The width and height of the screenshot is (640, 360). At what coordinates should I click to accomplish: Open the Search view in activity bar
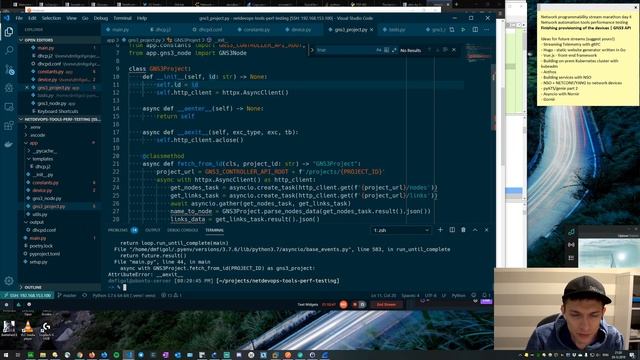point(9,50)
